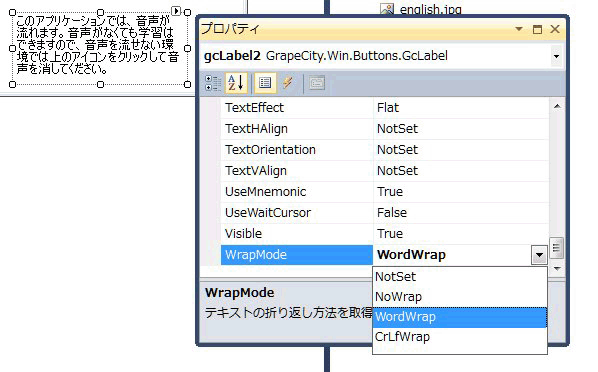Select the UseMnemonic property row
Image resolution: width=598 pixels, height=372 pixels.
coord(385,192)
